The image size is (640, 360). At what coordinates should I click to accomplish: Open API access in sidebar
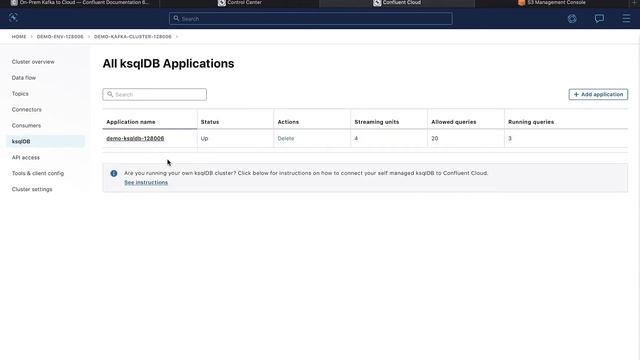click(x=26, y=157)
